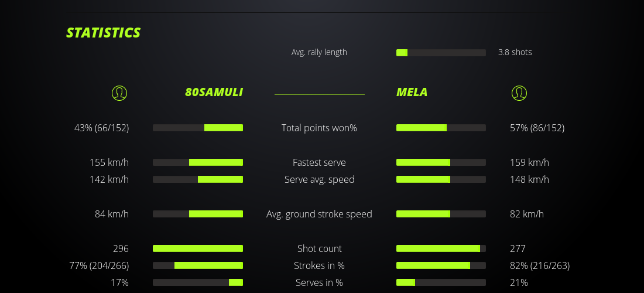
Task: Open the MELA player name
Action: coord(412,92)
